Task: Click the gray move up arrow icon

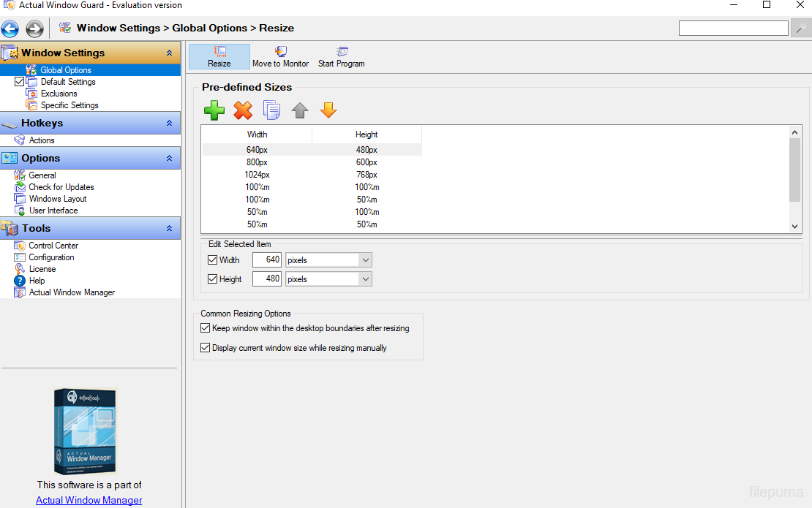Action: [x=300, y=110]
